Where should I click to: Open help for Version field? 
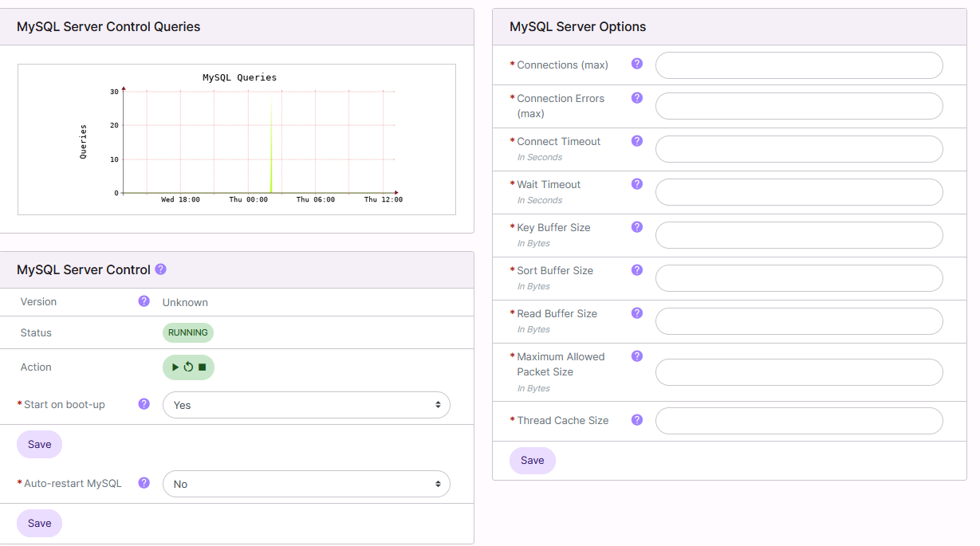pos(144,301)
